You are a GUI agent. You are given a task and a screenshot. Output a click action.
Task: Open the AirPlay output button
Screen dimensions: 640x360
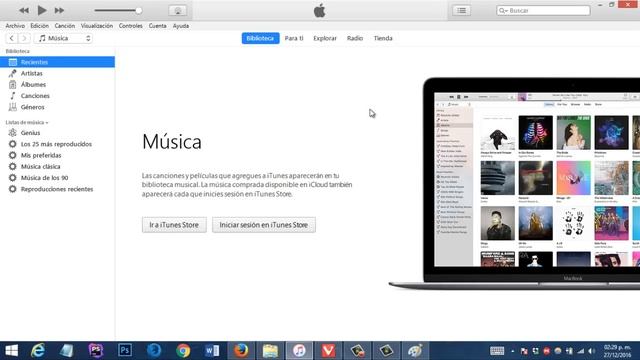(x=178, y=11)
